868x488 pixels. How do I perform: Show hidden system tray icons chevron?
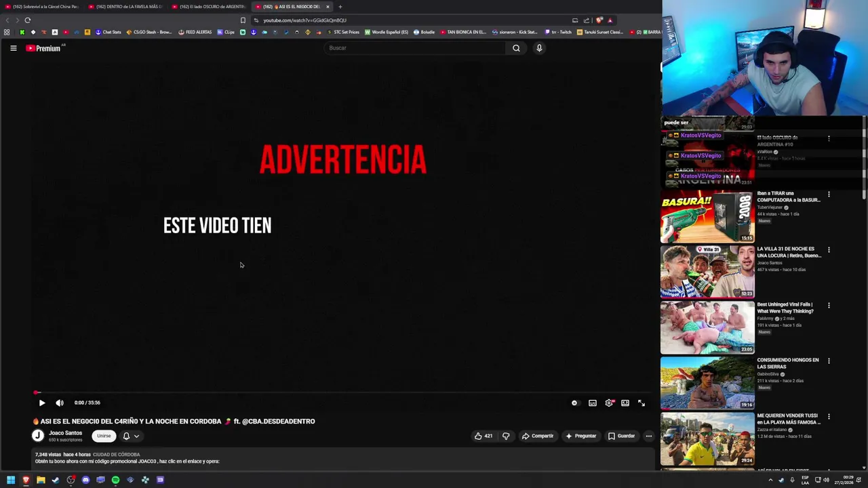click(770, 480)
